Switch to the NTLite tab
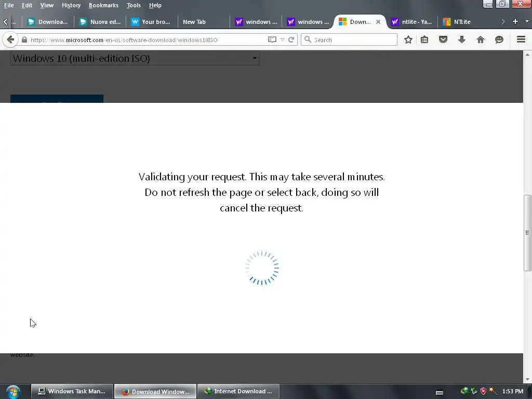Image resolution: width=532 pixels, height=399 pixels. pos(463,22)
